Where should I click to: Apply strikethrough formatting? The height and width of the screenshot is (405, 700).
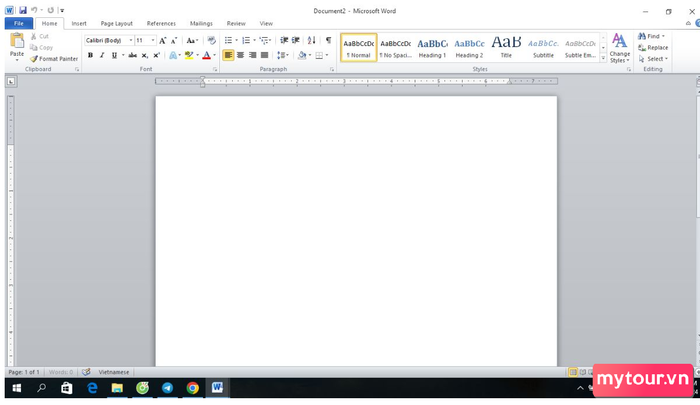pos(133,55)
